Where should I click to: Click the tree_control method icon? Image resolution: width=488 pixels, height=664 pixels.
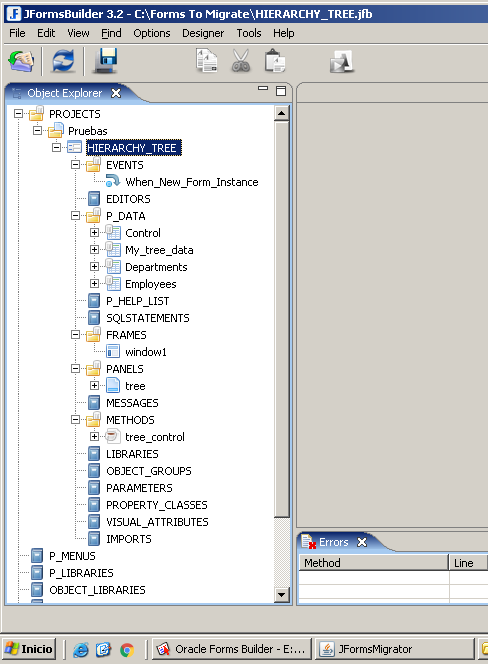click(113, 436)
